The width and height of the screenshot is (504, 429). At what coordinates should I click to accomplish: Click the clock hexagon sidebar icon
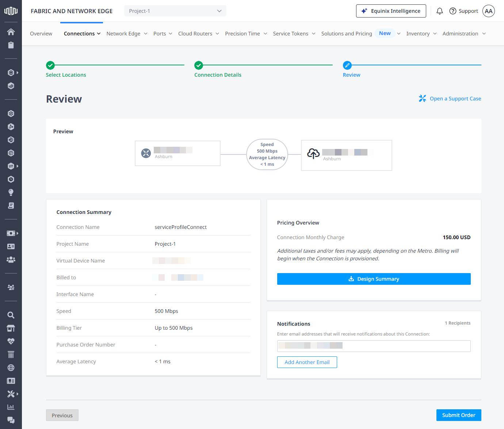pyautogui.click(x=11, y=179)
